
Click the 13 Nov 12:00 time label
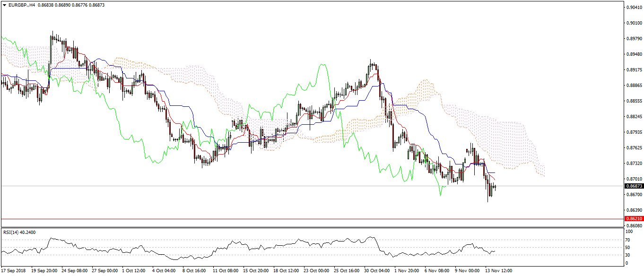[497, 271]
